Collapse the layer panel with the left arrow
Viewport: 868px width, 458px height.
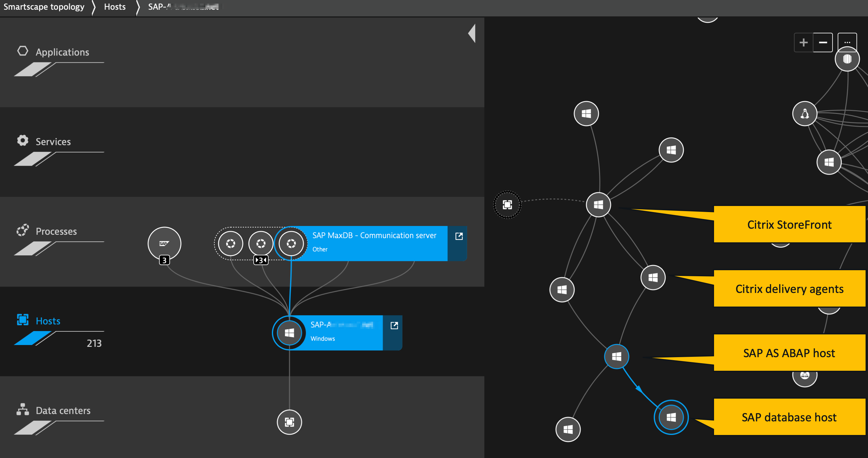tap(472, 33)
